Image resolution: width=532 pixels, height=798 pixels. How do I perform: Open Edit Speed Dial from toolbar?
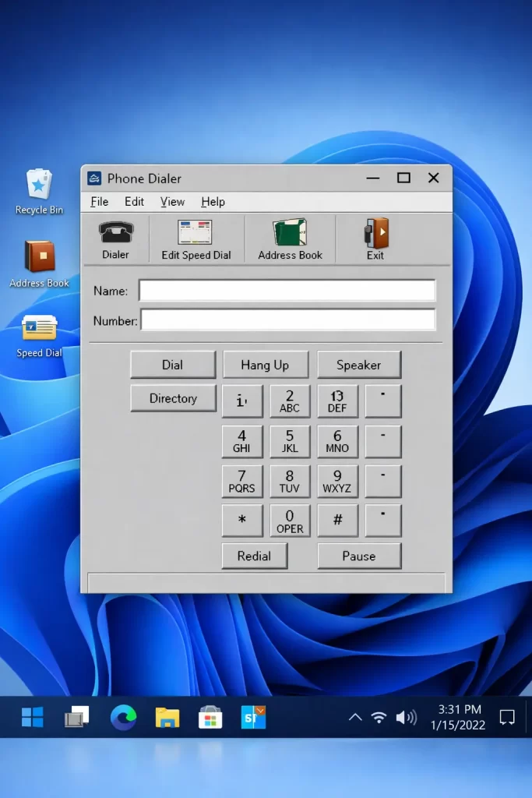click(x=196, y=240)
